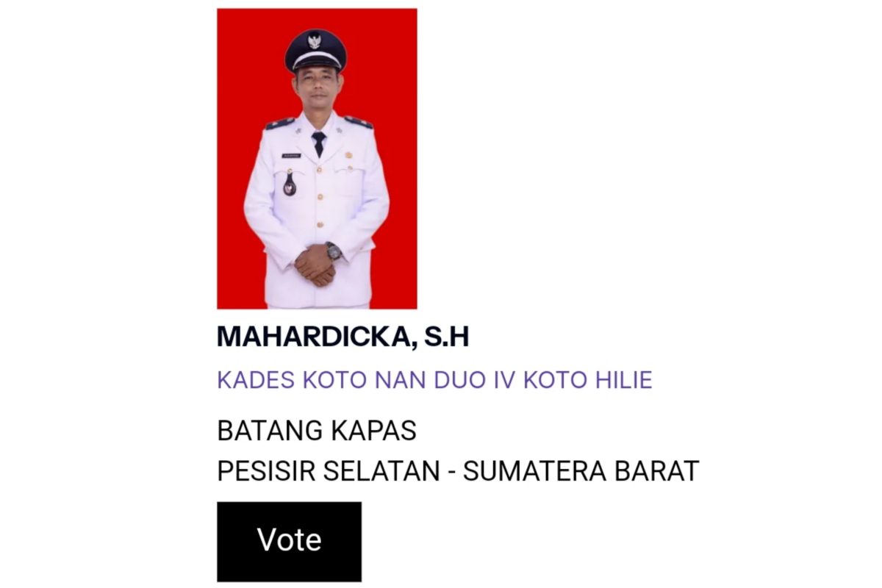Click the black necktie in the portrait
The height and width of the screenshot is (588, 882).
tap(318, 144)
